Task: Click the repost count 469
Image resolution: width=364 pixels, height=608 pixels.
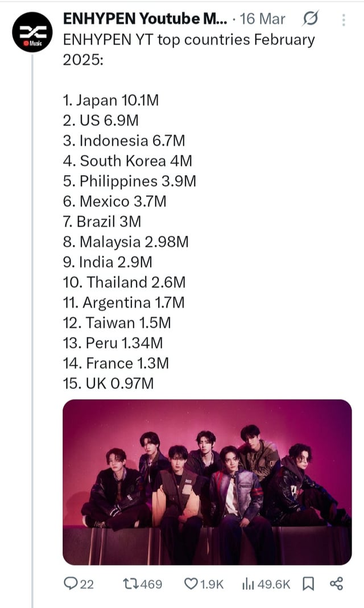Action: (151, 584)
